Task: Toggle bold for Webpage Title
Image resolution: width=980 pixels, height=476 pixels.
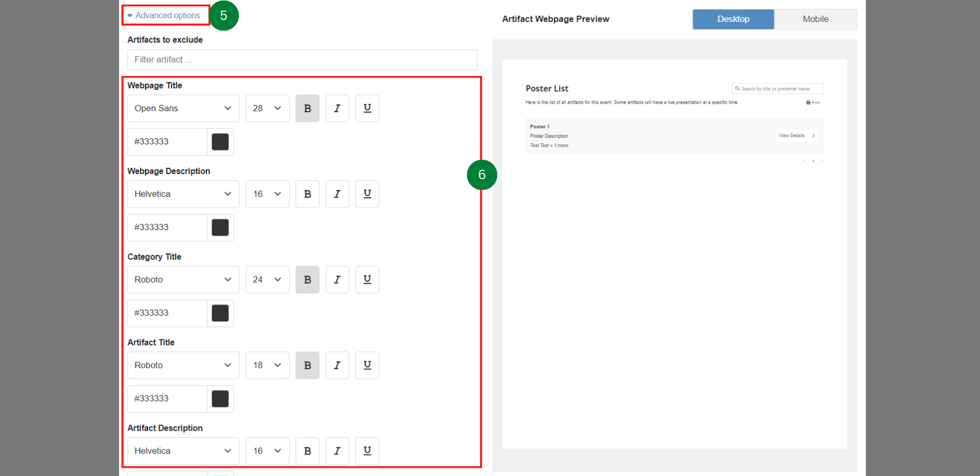Action: point(307,108)
